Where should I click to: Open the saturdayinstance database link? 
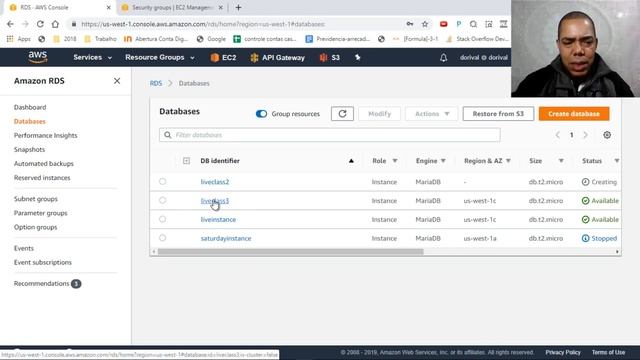tap(226, 238)
